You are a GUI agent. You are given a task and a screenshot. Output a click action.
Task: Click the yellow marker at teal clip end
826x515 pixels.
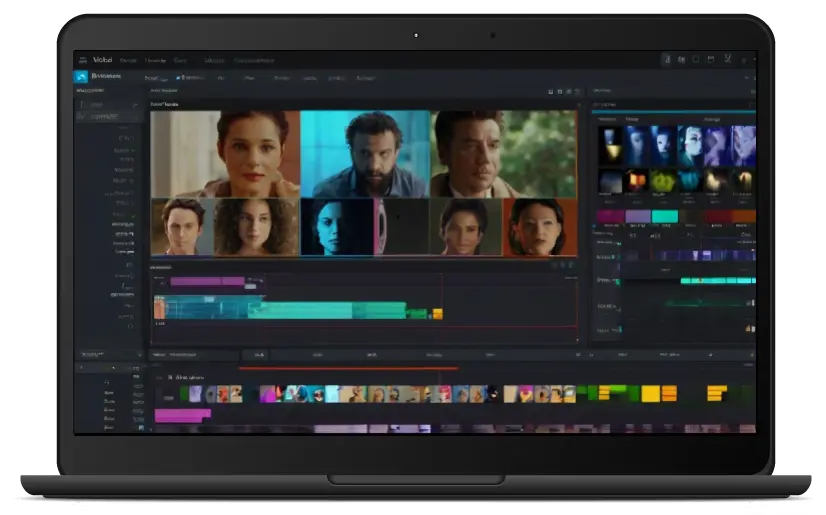[x=436, y=314]
